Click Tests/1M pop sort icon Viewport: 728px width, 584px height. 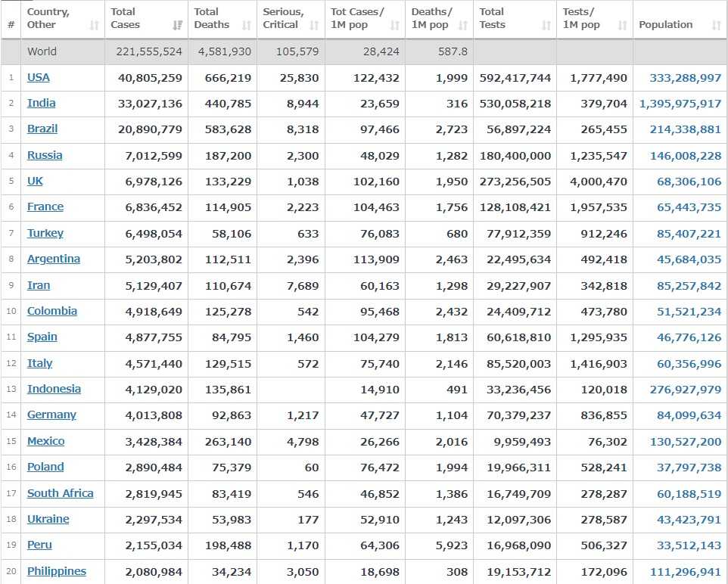(x=623, y=25)
